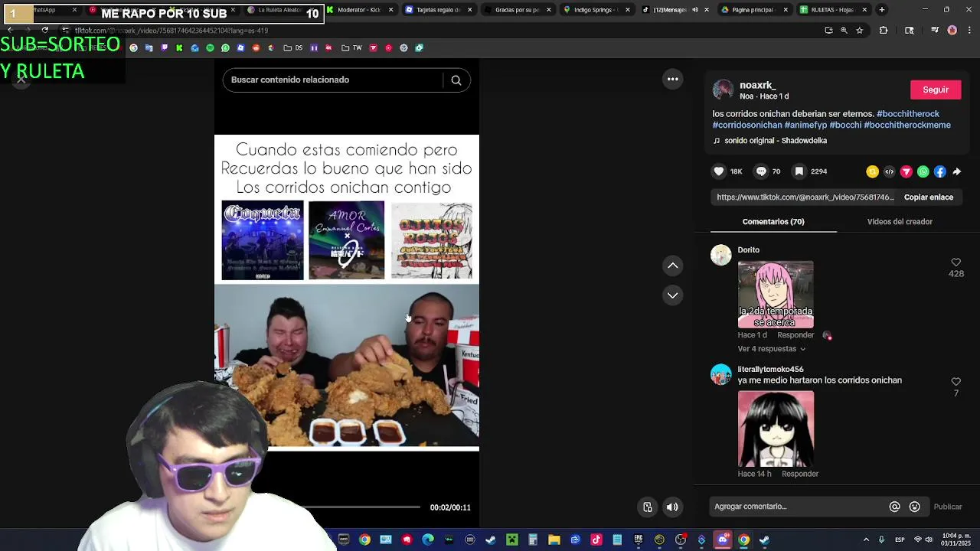The image size is (980, 551).
Task: Open comments via the speech bubble icon
Action: [761, 171]
